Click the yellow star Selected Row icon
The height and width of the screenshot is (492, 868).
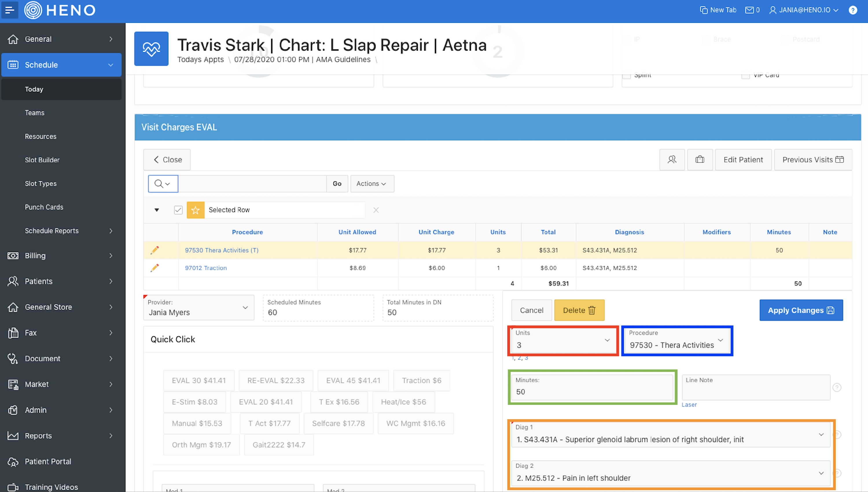pos(195,210)
